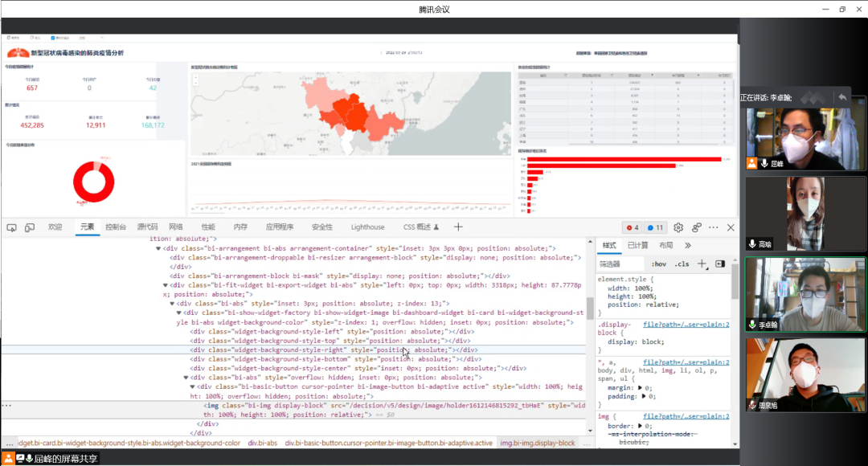868x466 pixels.
Task: Activate the inspect element picker icon
Action: coord(11,227)
